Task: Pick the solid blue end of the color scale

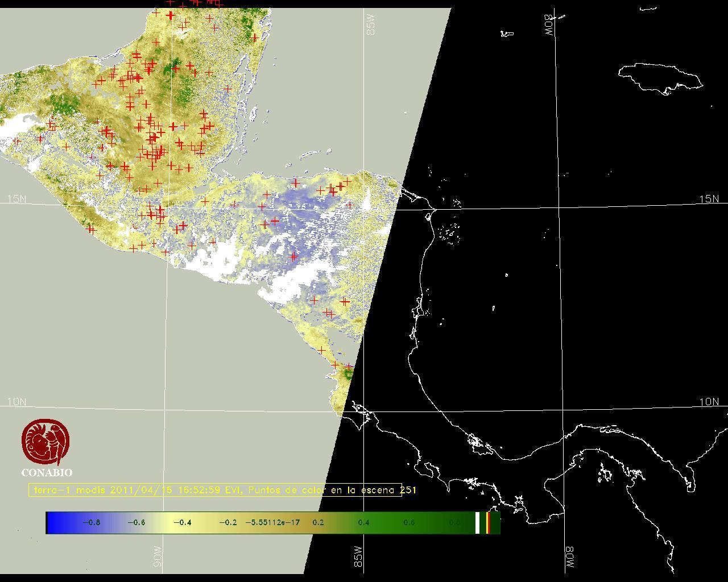Action: coord(55,522)
